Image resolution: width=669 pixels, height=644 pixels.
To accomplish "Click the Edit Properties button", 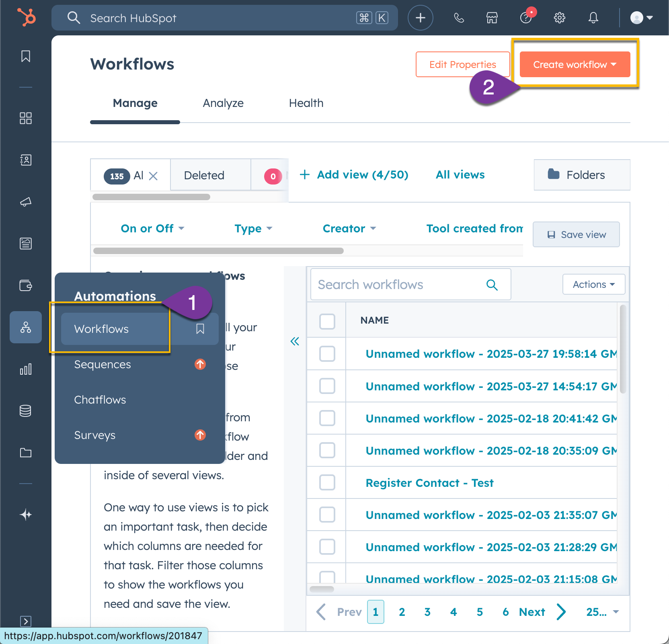I will (x=463, y=64).
